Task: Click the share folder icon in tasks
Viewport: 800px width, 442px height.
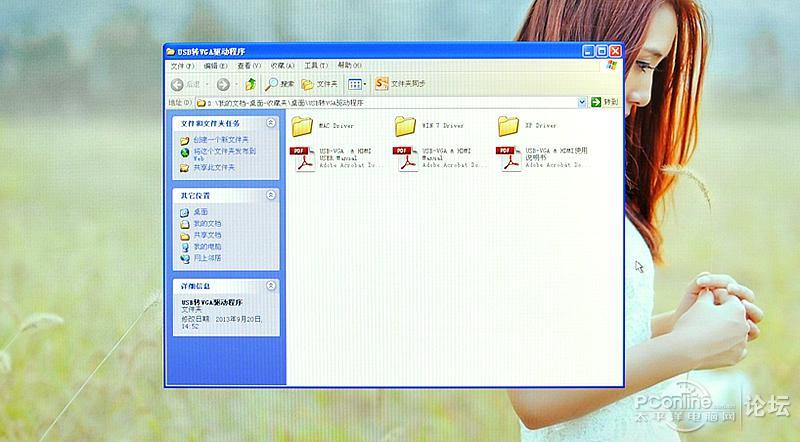Action: pyautogui.click(x=185, y=167)
